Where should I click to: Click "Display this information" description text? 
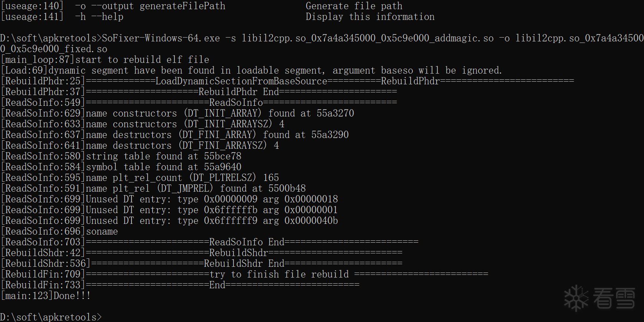coord(370,17)
